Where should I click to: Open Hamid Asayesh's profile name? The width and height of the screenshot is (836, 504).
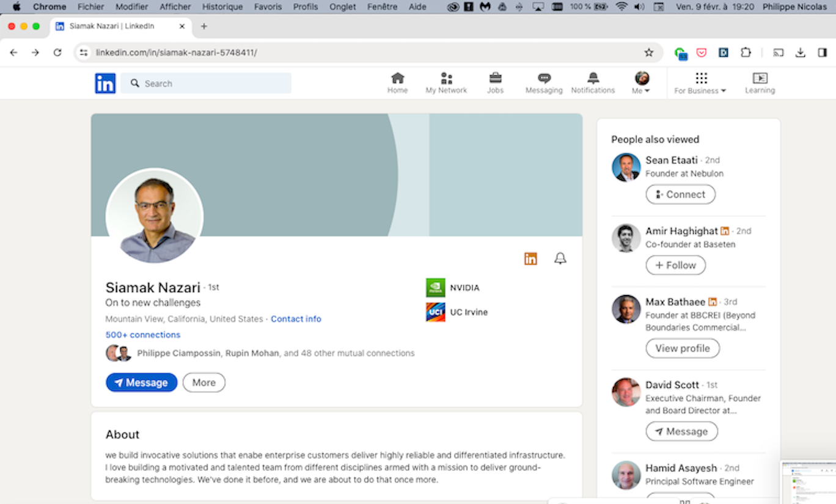(681, 468)
